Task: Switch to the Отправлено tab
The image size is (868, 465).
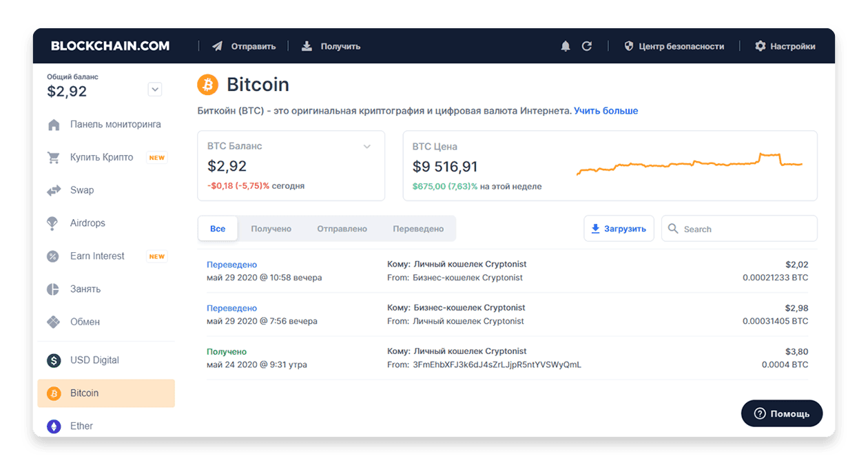Action: (342, 229)
